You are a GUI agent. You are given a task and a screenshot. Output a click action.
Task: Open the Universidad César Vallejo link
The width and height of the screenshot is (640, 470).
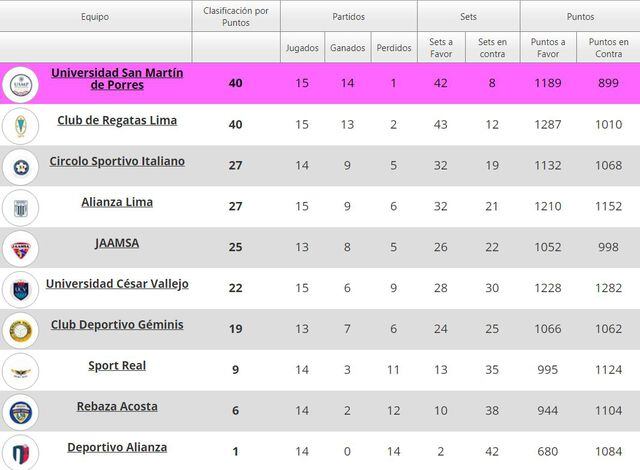click(x=117, y=284)
